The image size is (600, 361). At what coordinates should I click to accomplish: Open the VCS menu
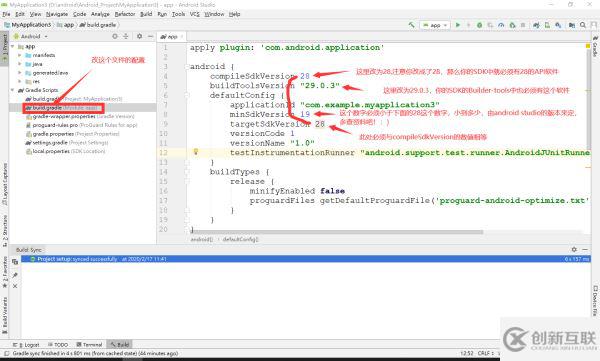tap(195, 14)
